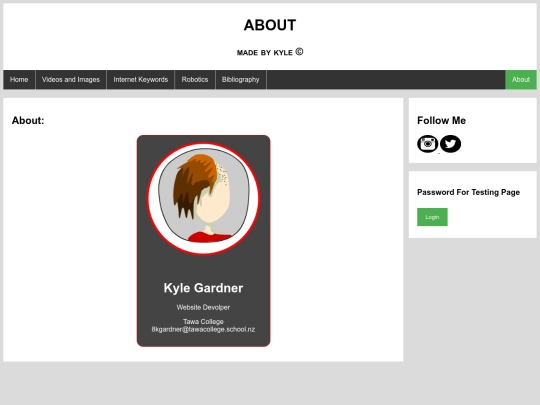
Task: Click the MADE BY KYLE tagline
Action: tap(270, 52)
